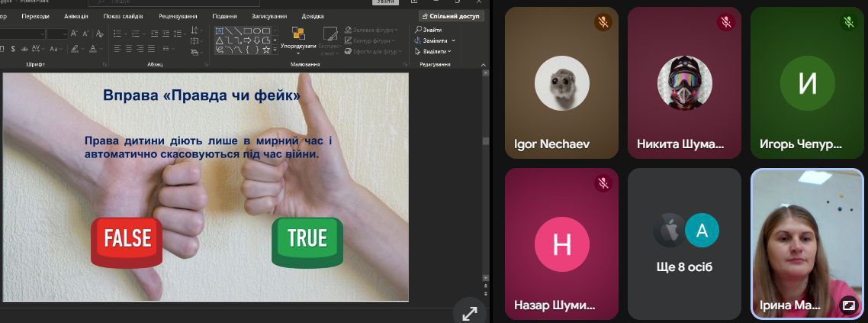Select slide title «Правда чи фейк»

point(201,95)
